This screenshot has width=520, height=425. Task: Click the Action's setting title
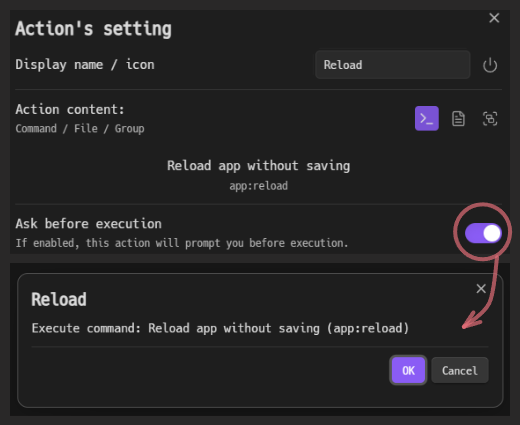[x=93, y=29]
